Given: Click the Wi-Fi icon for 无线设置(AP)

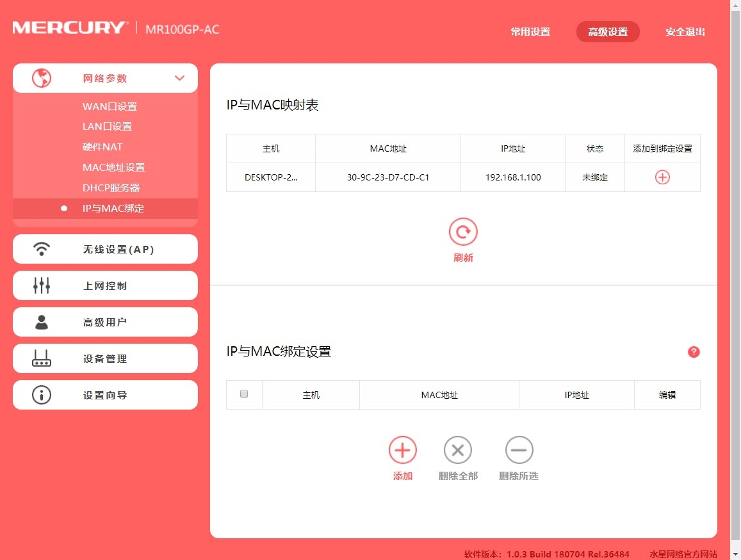Looking at the screenshot, I should tap(42, 249).
